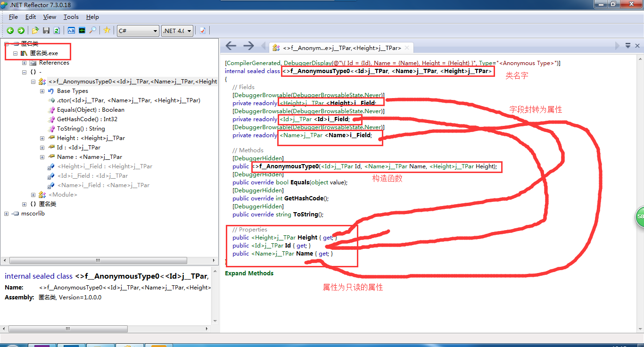644x347 pixels.
Task: Select the mscorlib tree item
Action: 33,214
